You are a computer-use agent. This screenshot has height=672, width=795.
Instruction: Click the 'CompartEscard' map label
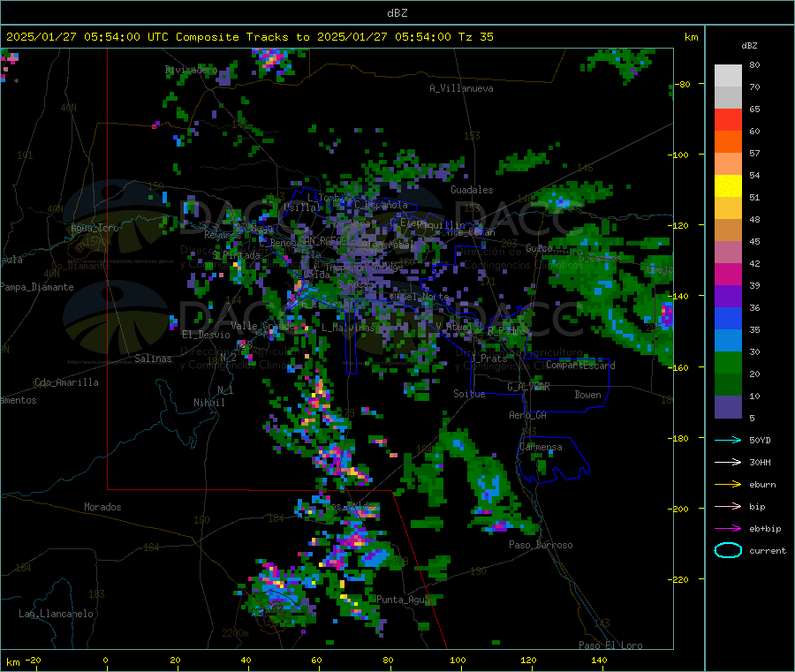pyautogui.click(x=581, y=366)
